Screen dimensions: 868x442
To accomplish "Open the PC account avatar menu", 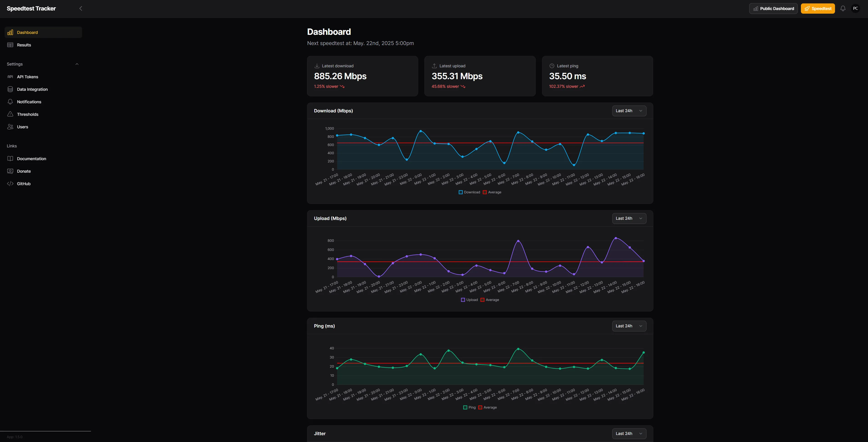I will pyautogui.click(x=855, y=8).
